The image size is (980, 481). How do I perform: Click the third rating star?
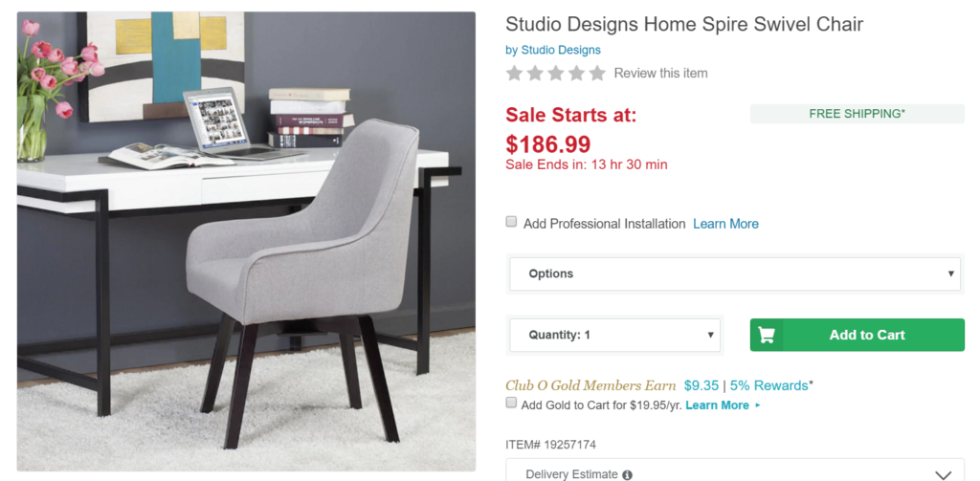[556, 73]
